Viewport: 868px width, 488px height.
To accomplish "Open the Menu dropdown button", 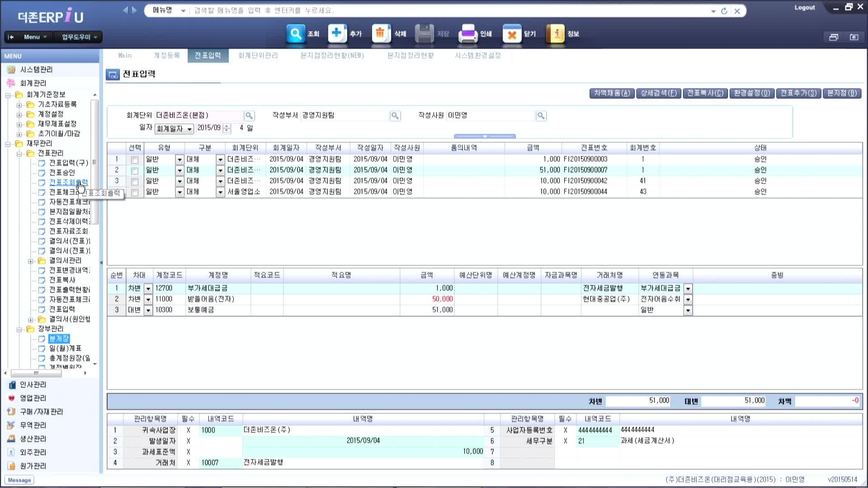I will pos(35,37).
